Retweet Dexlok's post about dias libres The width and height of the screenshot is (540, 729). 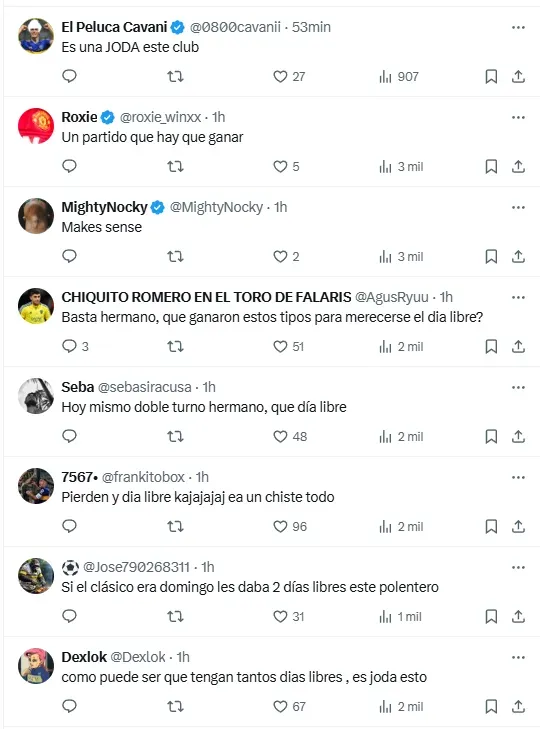[175, 707]
